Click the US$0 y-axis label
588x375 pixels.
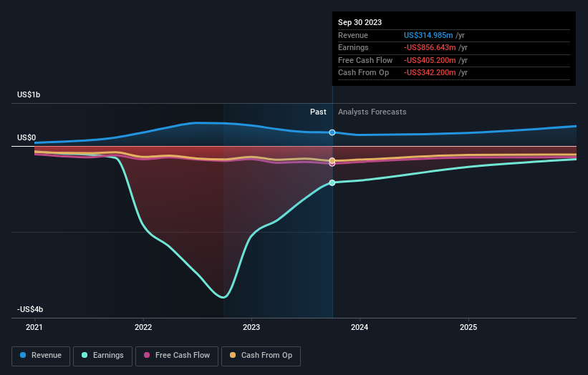tap(26, 138)
